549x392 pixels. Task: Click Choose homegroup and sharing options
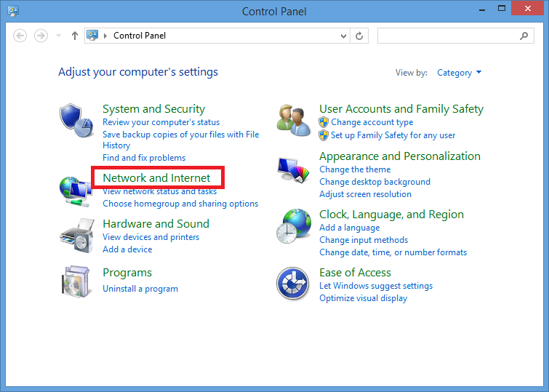pos(180,204)
